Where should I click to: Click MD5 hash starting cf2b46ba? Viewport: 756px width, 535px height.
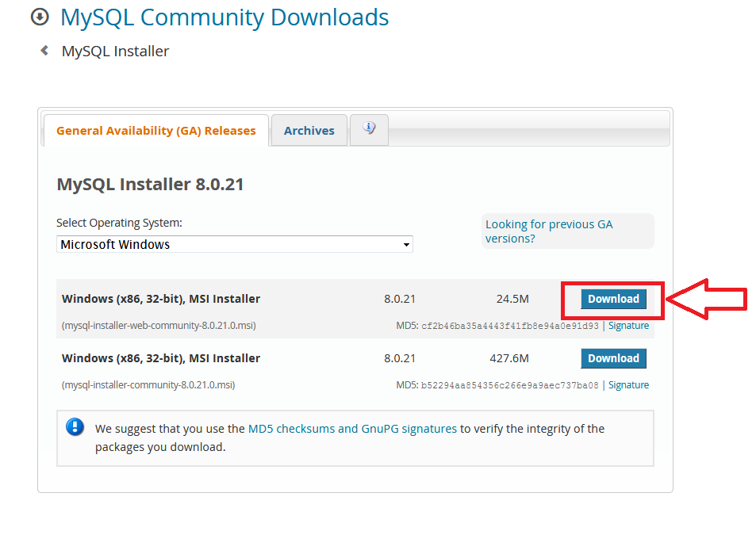[x=509, y=326]
